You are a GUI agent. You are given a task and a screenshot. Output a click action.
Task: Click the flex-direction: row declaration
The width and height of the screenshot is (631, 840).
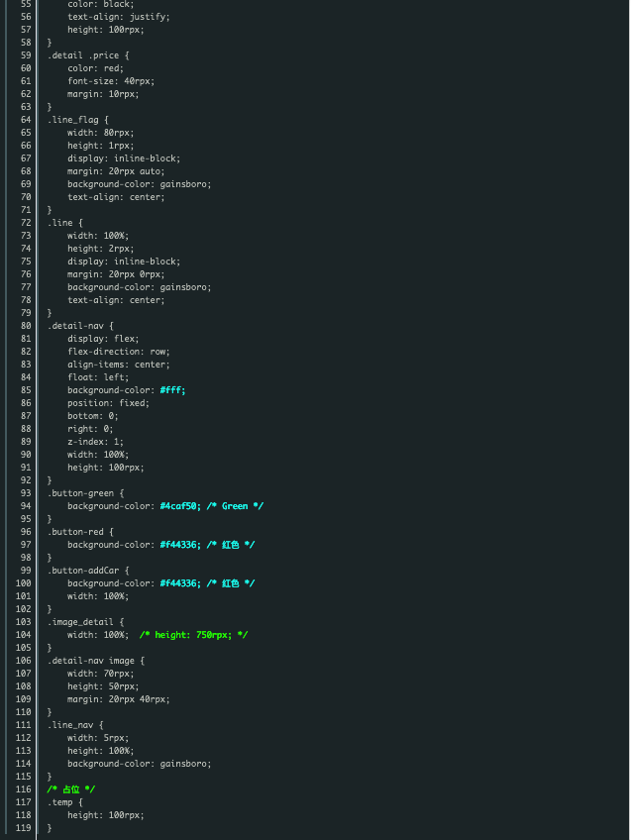click(119, 352)
